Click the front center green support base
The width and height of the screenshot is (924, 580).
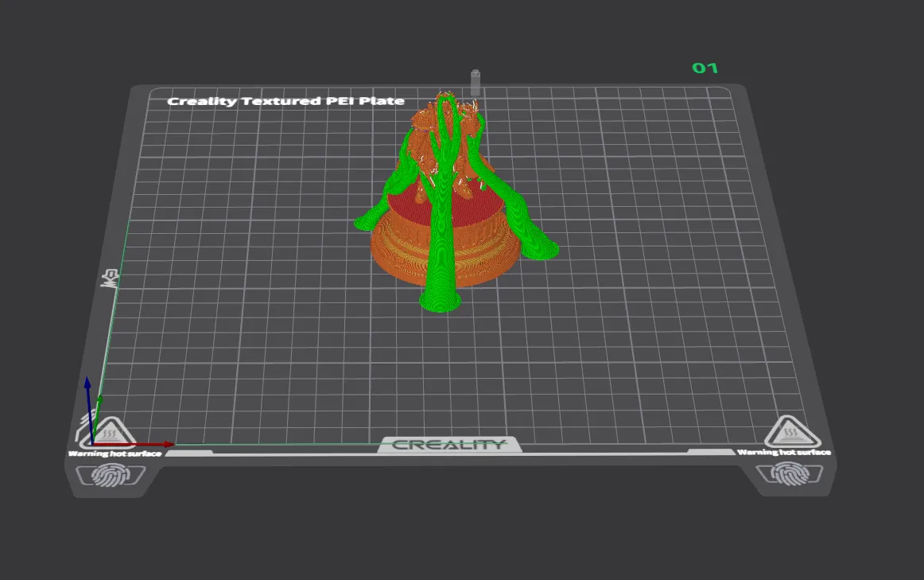(441, 301)
